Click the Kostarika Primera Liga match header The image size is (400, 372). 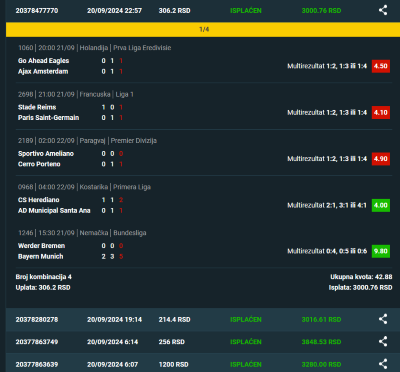[x=84, y=187]
